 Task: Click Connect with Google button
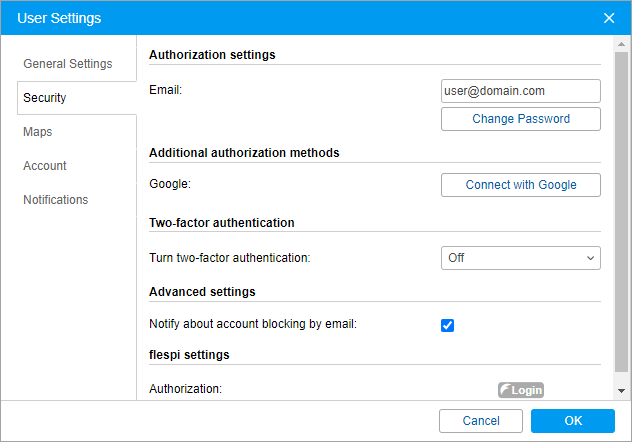point(520,185)
